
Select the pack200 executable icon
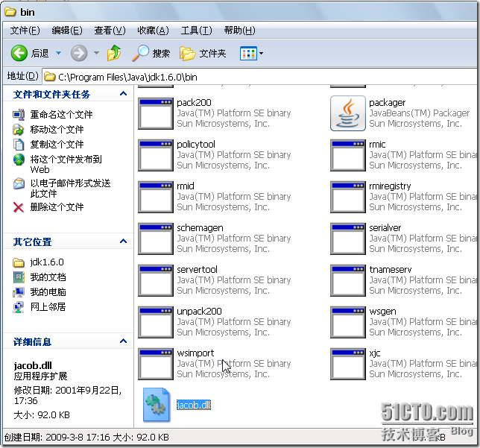(156, 113)
